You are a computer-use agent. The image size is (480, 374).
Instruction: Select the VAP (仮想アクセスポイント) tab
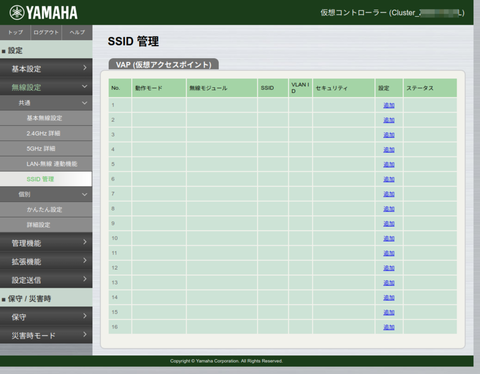[164, 64]
